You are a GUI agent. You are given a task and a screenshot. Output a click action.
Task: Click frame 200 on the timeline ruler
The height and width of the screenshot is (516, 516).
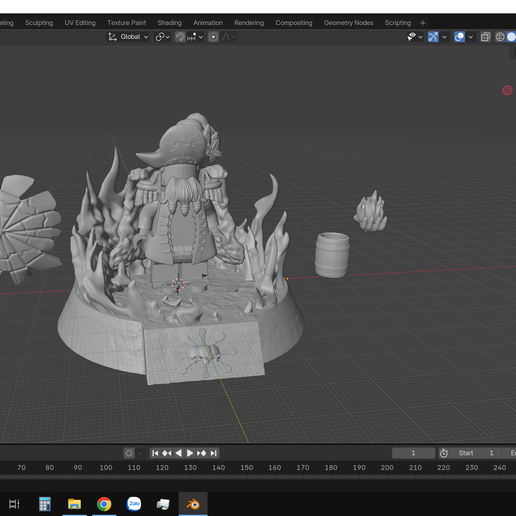click(x=387, y=468)
